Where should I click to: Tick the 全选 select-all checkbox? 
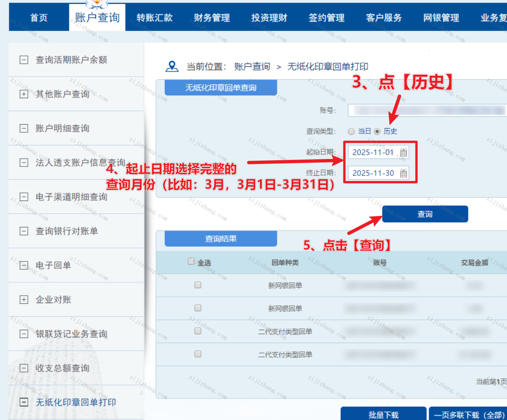191,261
